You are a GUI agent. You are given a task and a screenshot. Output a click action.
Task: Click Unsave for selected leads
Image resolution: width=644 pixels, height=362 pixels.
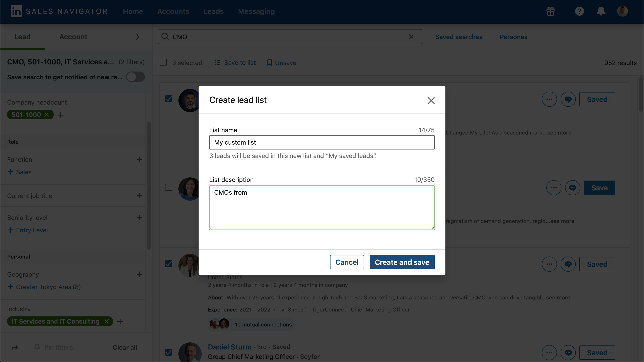tap(282, 63)
